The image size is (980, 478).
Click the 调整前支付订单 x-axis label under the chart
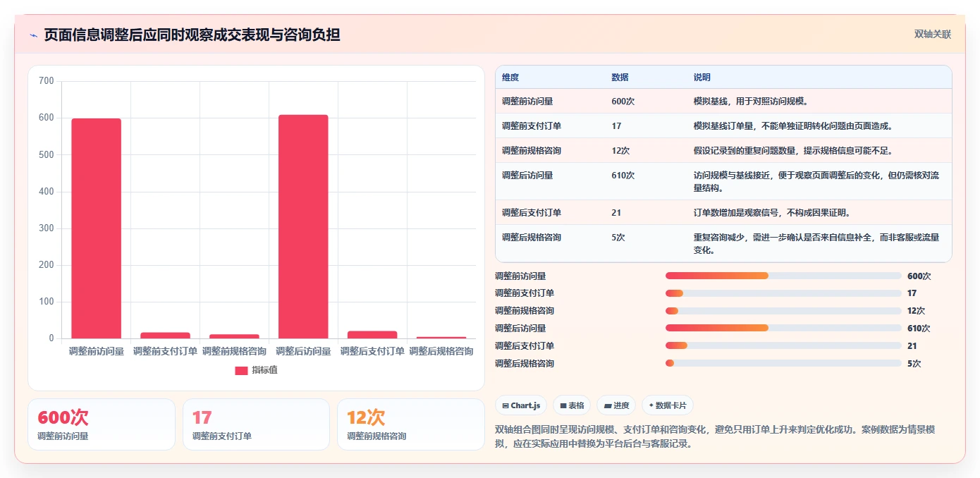[165, 351]
